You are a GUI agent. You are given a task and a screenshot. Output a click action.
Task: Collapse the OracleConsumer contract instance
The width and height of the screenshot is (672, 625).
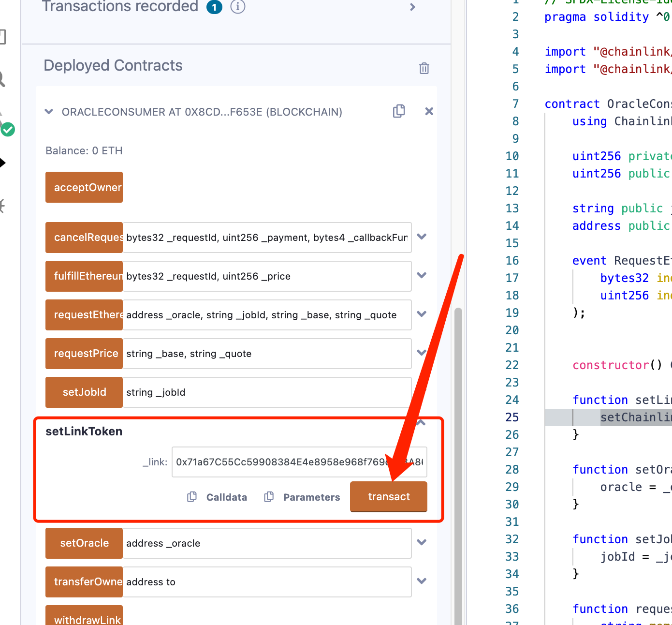tap(49, 112)
